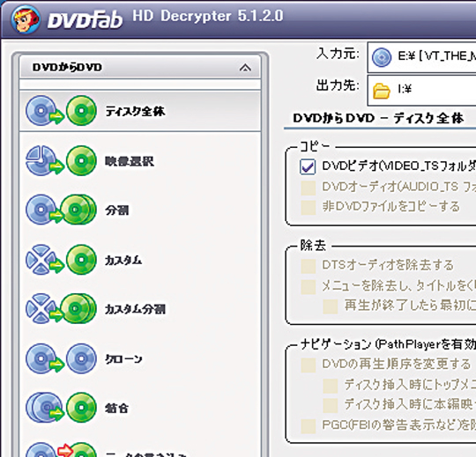Click the 入力元: label
The image size is (476, 457).
coord(338,54)
